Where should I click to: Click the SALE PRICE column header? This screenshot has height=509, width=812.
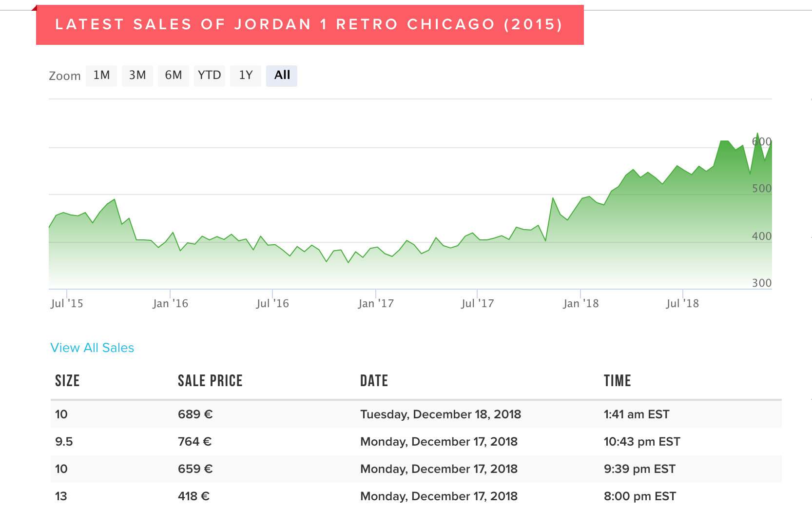pyautogui.click(x=210, y=381)
